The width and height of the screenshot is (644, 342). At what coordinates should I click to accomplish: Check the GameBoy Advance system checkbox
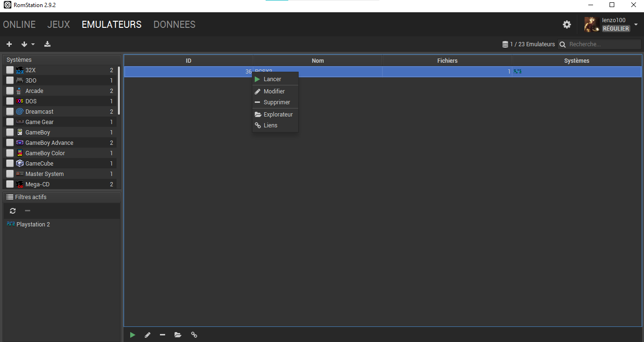pyautogui.click(x=10, y=143)
